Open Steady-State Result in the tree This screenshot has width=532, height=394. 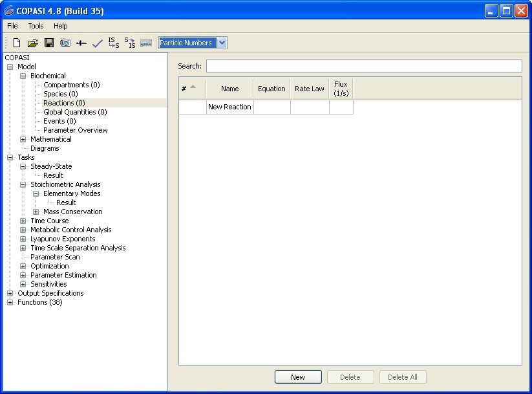tap(53, 175)
